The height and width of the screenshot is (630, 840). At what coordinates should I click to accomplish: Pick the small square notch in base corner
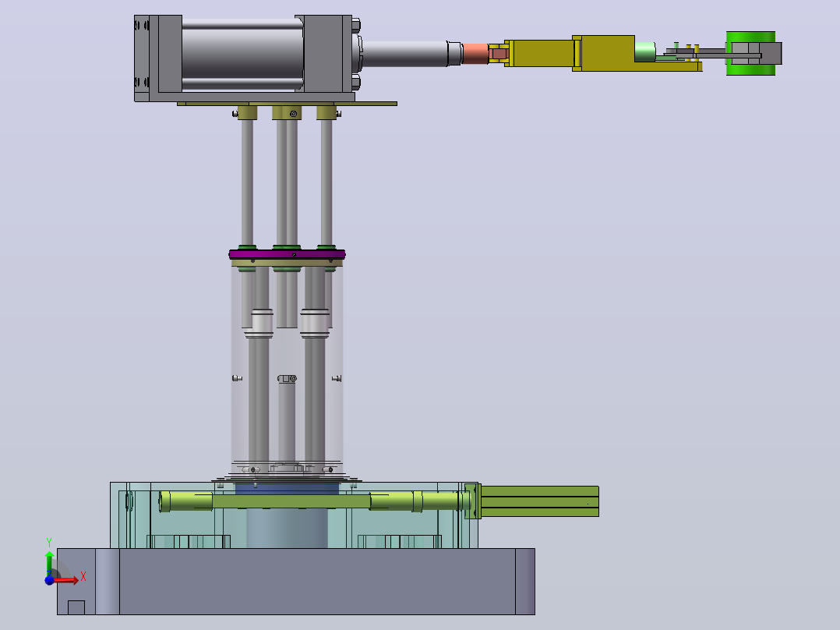click(x=76, y=607)
